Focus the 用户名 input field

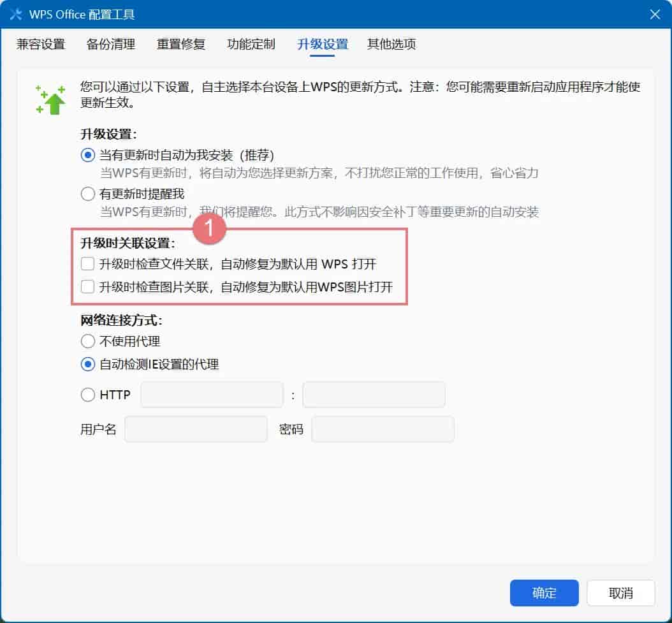coord(196,429)
